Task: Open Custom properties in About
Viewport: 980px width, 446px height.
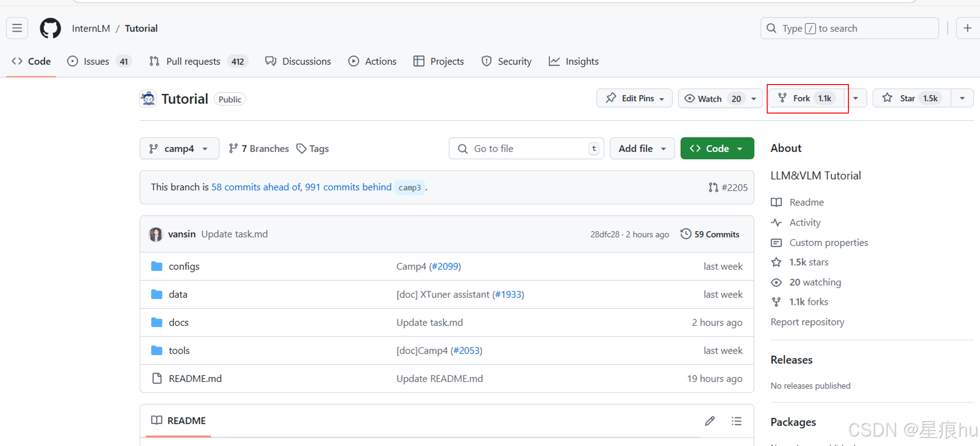Action: tap(828, 242)
